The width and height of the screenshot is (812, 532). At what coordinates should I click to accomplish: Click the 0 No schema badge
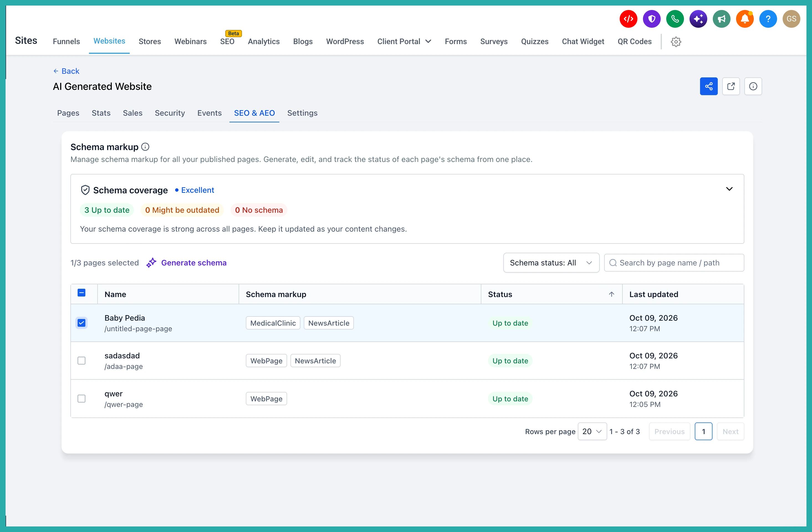point(259,210)
